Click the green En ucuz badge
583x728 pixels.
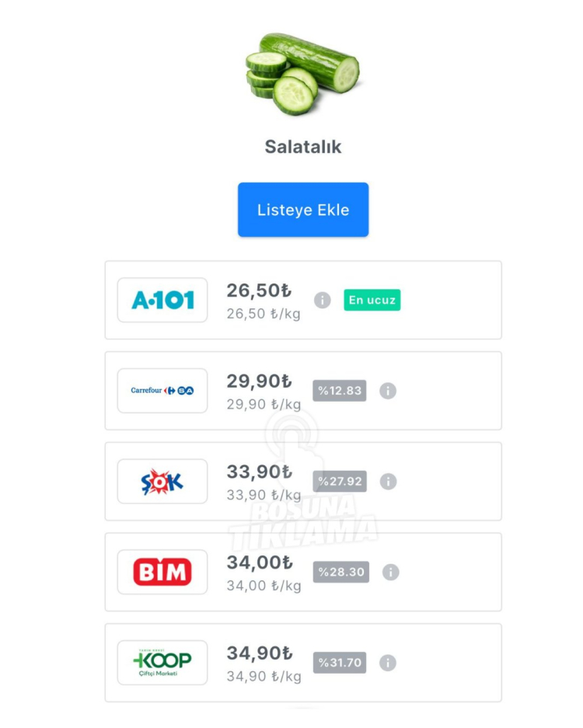pyautogui.click(x=372, y=300)
